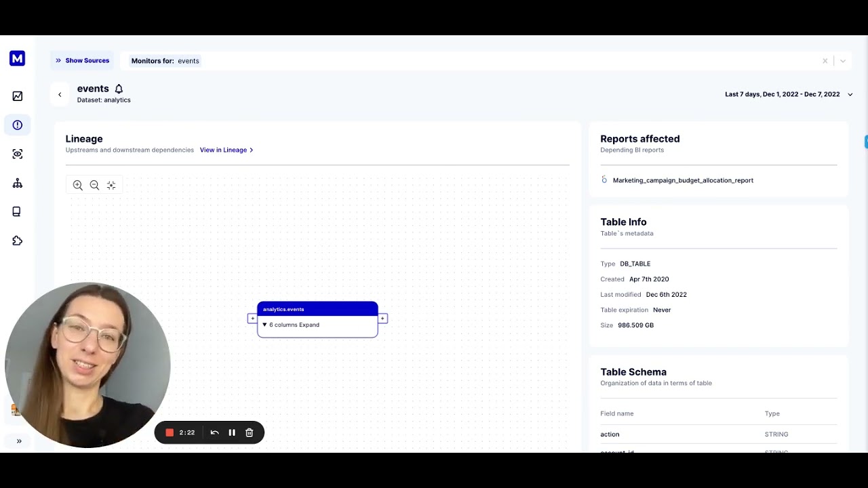Click the action field row in schema
The width and height of the screenshot is (868, 488).
click(718, 434)
